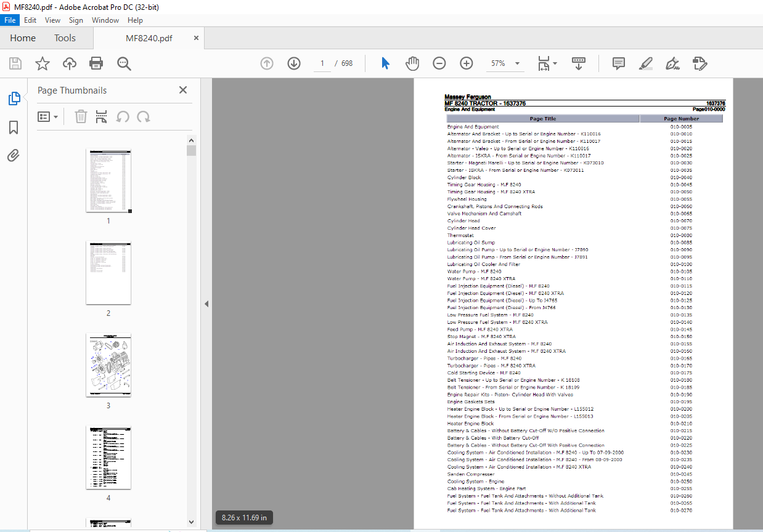The image size is (763, 532).
Task: Click the 'Cylinder Block' row text
Action: [464, 177]
